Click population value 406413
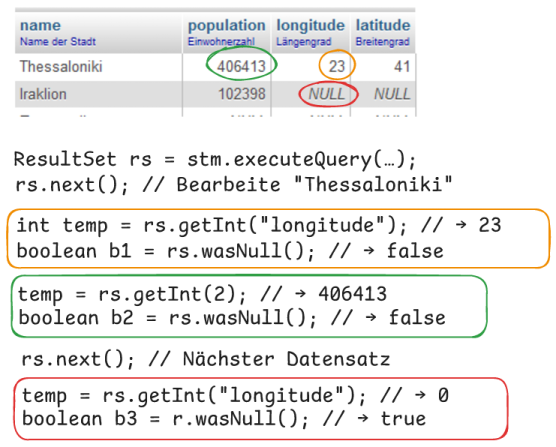556x447 pixels. (x=241, y=66)
